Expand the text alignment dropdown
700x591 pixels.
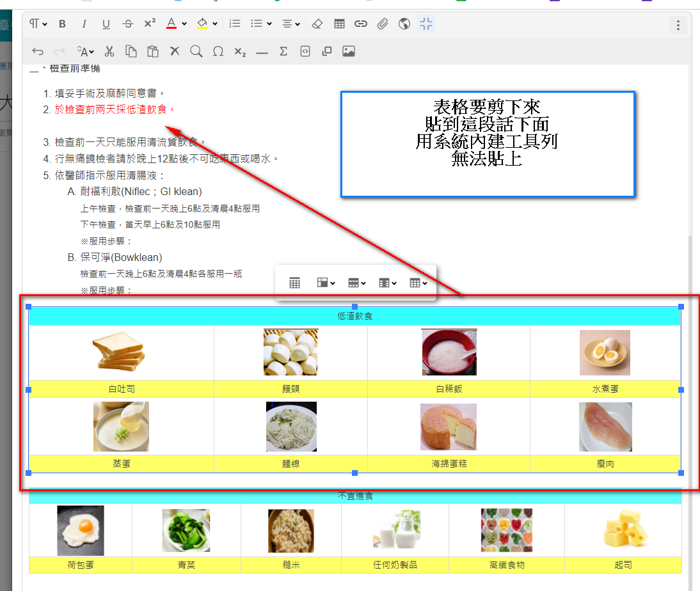(x=291, y=24)
